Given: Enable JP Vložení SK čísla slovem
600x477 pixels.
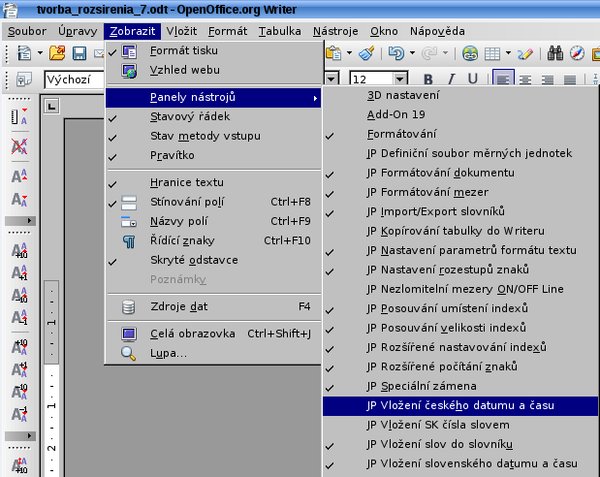Looking at the screenshot, I should tap(460, 425).
